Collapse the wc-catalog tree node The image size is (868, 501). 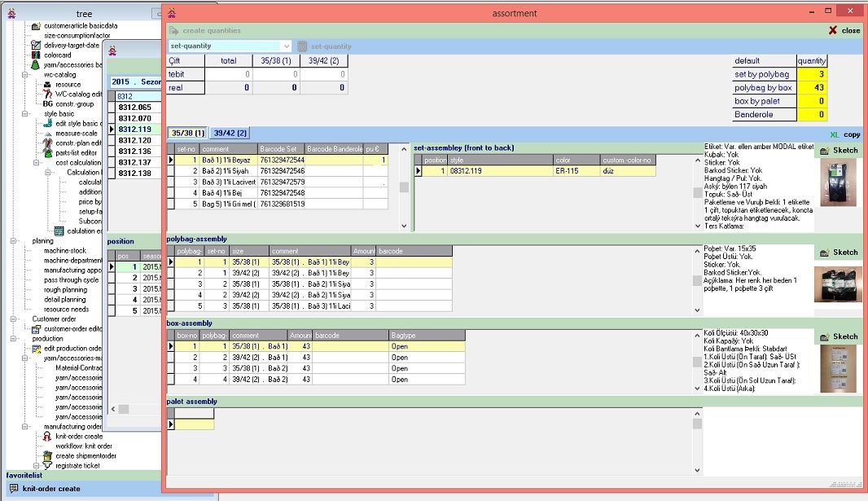[25, 74]
